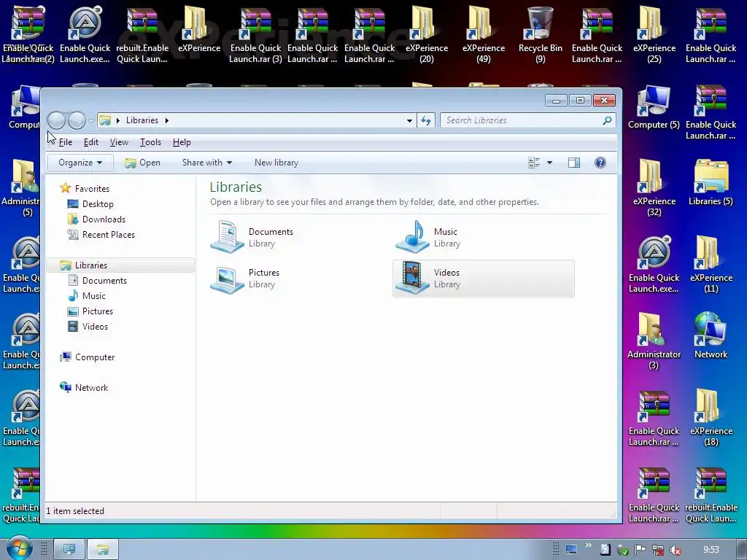Refresh the Libraries view
The image size is (747, 560).
426,120
